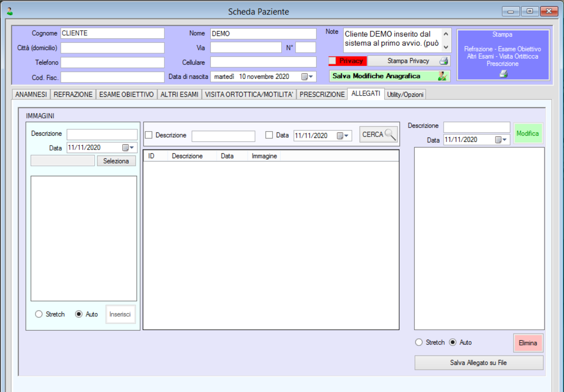Enable the Data search filter checkbox

coord(269,135)
